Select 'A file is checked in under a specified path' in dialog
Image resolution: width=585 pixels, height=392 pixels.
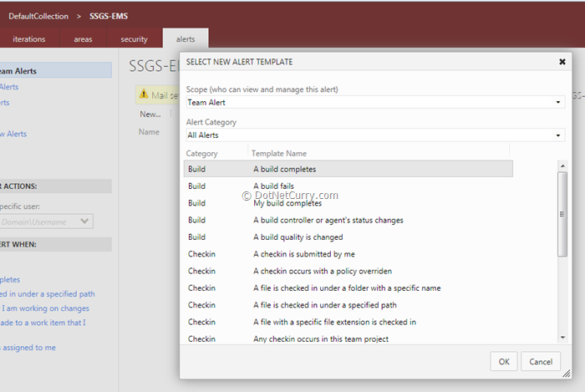[348, 305]
